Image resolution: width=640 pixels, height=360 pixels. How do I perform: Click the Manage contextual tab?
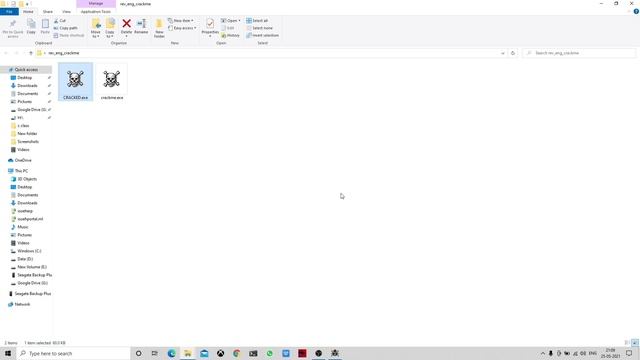coord(96,4)
